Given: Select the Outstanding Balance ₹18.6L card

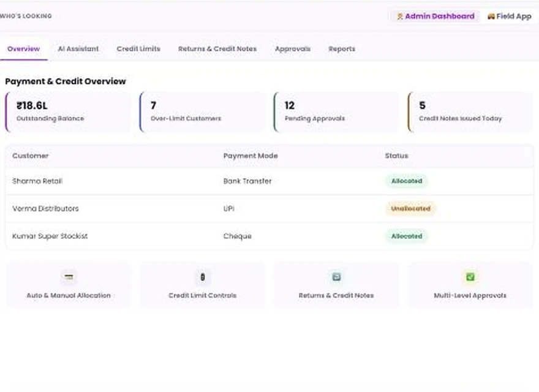Looking at the screenshot, I should click(68, 112).
